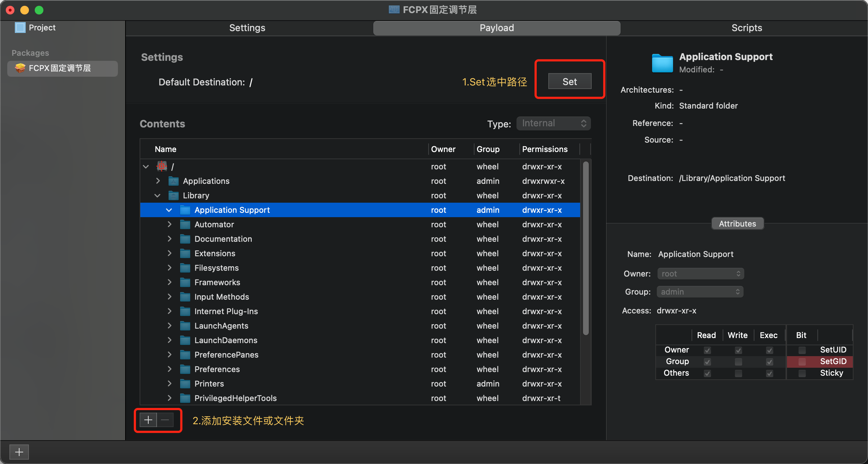Screen dimensions: 868x464
Task: Click the large Application Support folder icon in inspector
Action: [x=662, y=63]
